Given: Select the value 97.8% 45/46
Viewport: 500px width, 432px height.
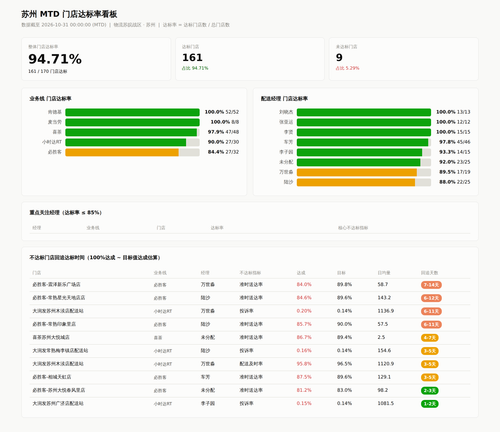Looking at the screenshot, I should (455, 142).
